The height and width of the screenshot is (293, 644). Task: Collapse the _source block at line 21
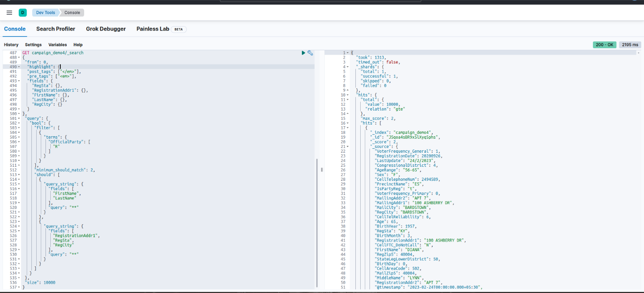coord(348,147)
